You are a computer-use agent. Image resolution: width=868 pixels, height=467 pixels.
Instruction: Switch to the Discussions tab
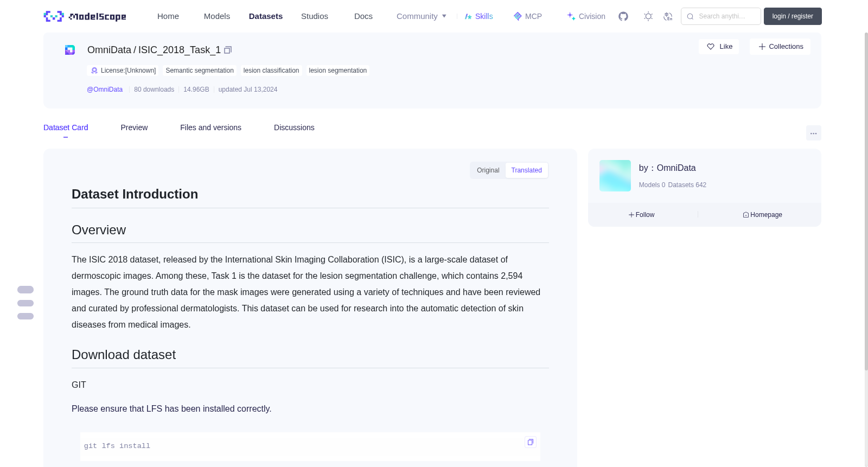click(294, 127)
